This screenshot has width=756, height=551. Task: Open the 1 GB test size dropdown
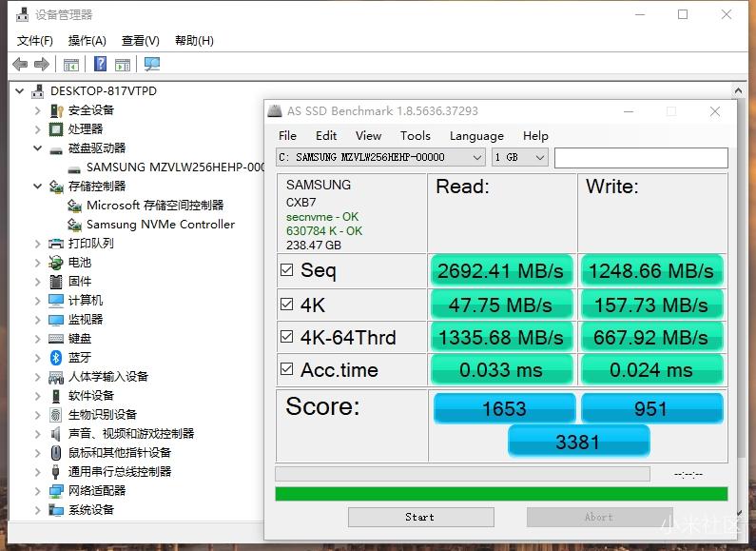pyautogui.click(x=519, y=157)
